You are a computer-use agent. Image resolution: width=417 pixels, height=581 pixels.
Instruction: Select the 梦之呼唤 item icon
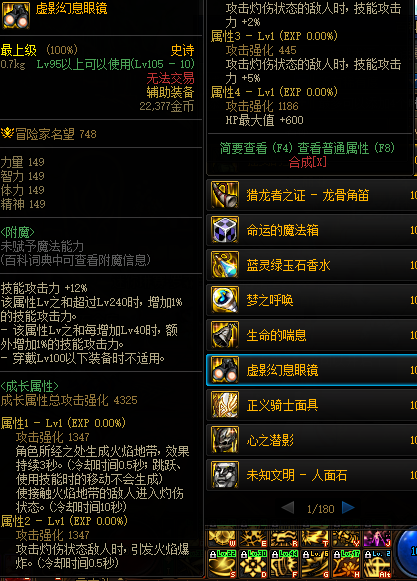225,299
